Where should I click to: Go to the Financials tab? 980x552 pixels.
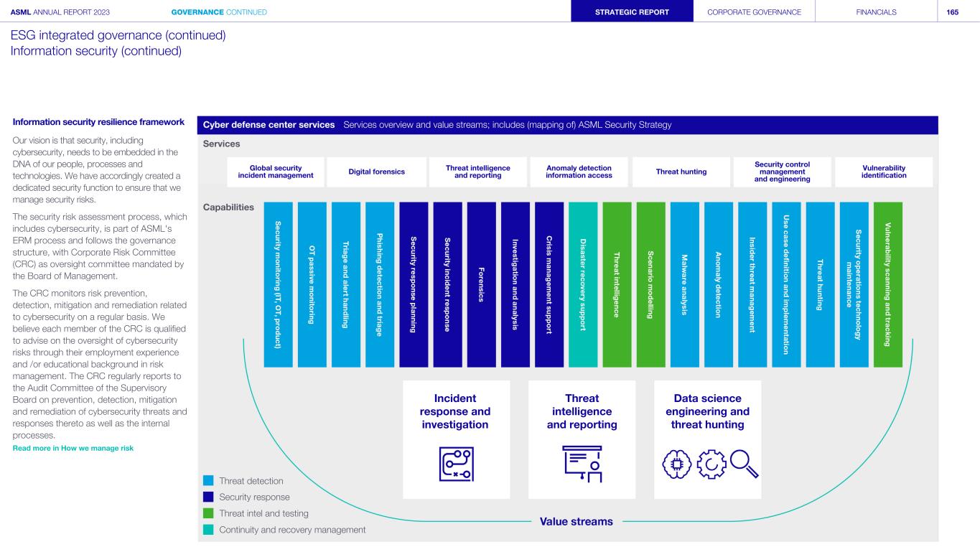[x=875, y=12]
